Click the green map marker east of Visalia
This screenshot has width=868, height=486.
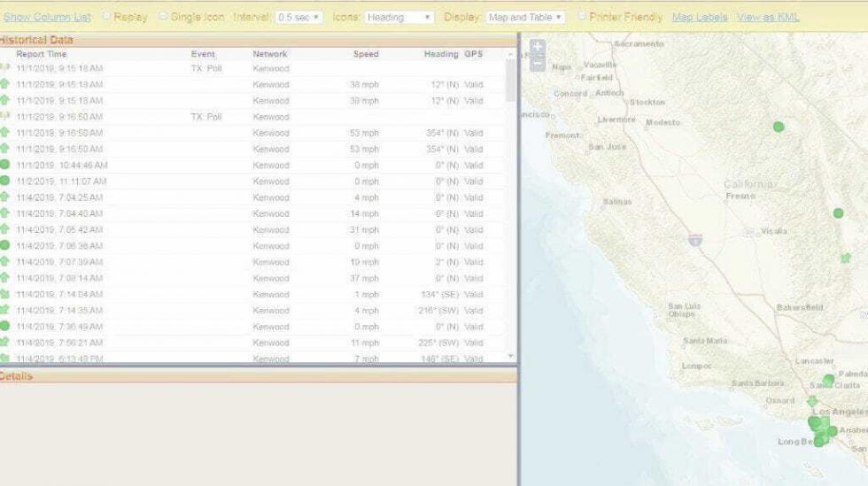838,213
